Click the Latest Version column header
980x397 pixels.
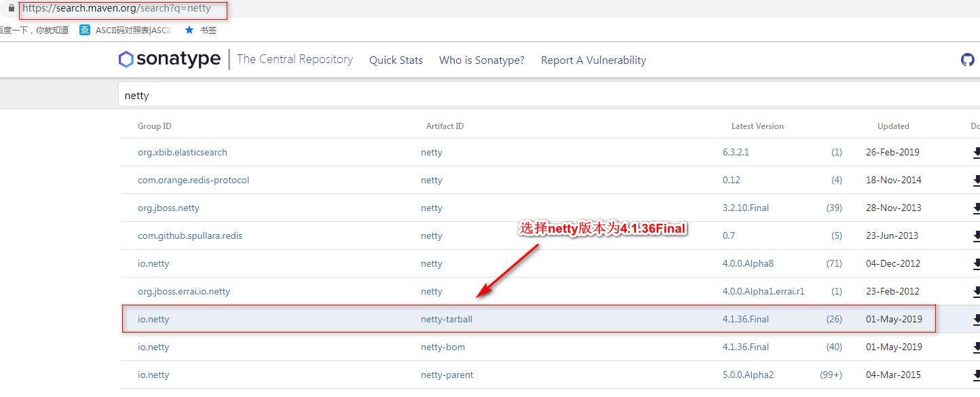pos(757,126)
